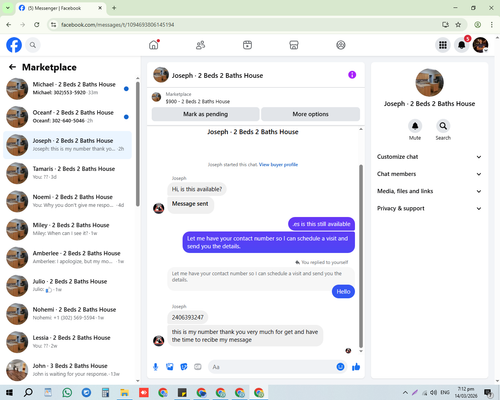This screenshot has height=400, width=500.
Task: Click the browser address bar URL
Action: [x=118, y=25]
